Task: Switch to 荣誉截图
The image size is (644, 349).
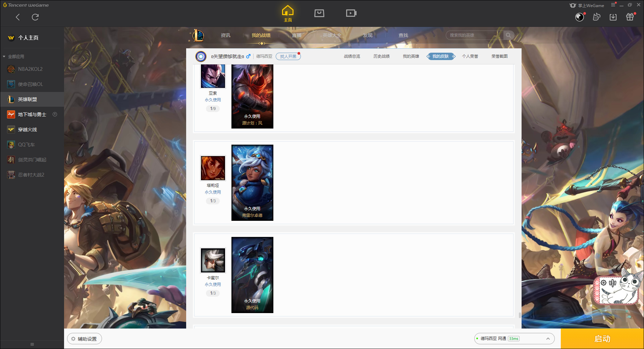Action: [499, 56]
